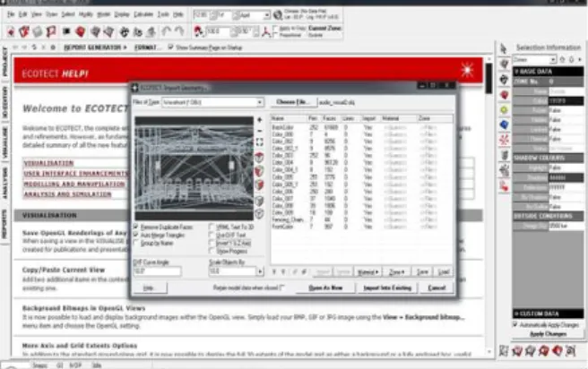The image size is (588, 369).
Task: Open the month dropdown in top toolbar
Action: click(266, 15)
